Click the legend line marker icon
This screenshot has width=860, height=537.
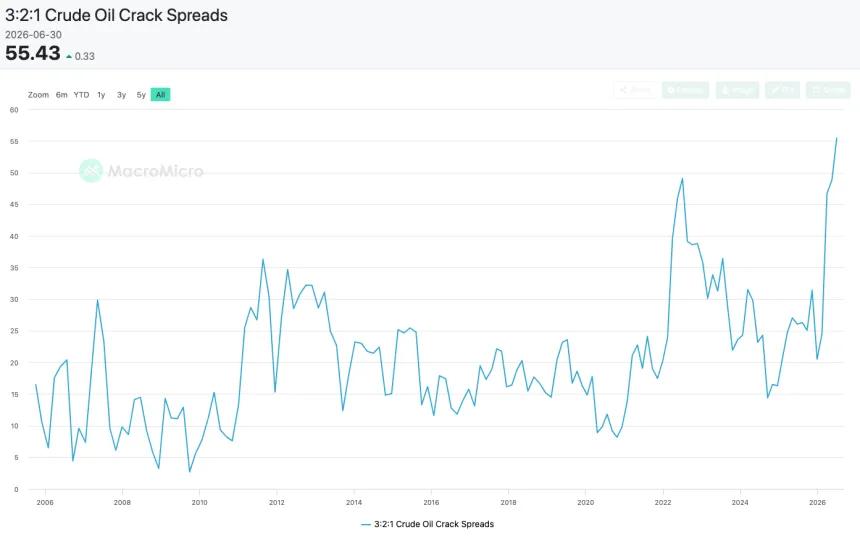pos(366,524)
